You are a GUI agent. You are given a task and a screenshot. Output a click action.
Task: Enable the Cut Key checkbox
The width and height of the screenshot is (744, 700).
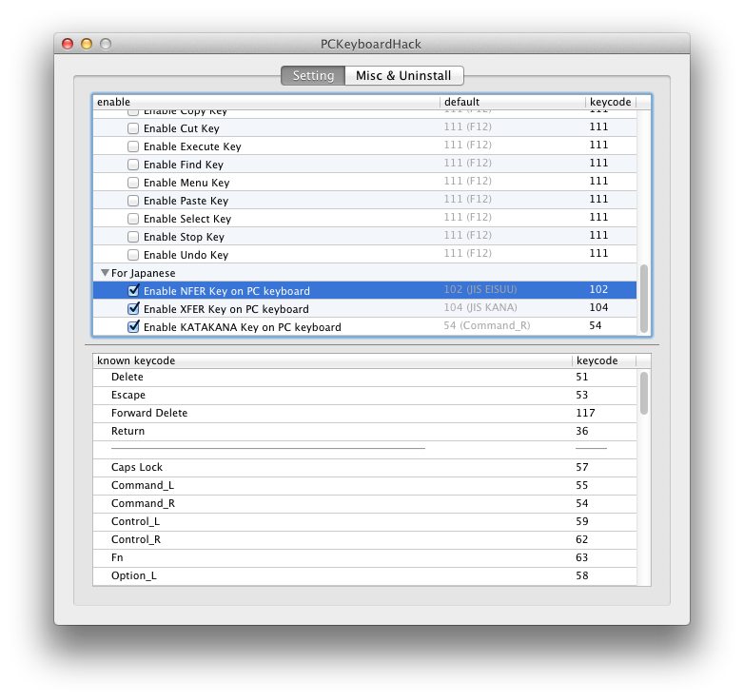click(x=133, y=128)
